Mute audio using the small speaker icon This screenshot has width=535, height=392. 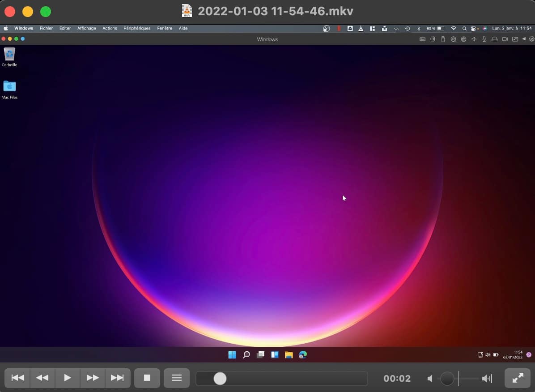[x=430, y=379]
